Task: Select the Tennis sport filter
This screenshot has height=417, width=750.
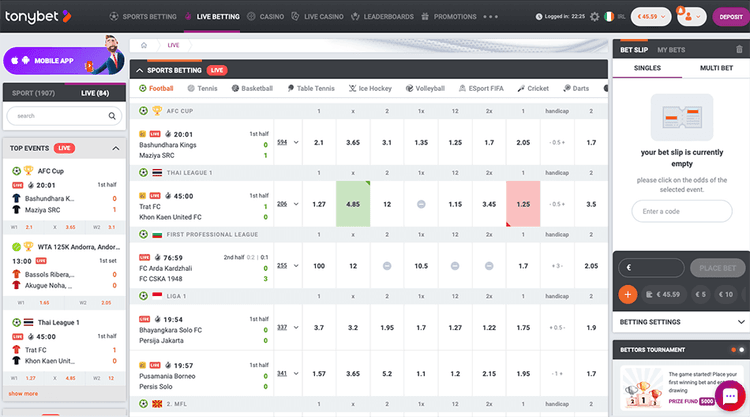Action: pyautogui.click(x=202, y=88)
